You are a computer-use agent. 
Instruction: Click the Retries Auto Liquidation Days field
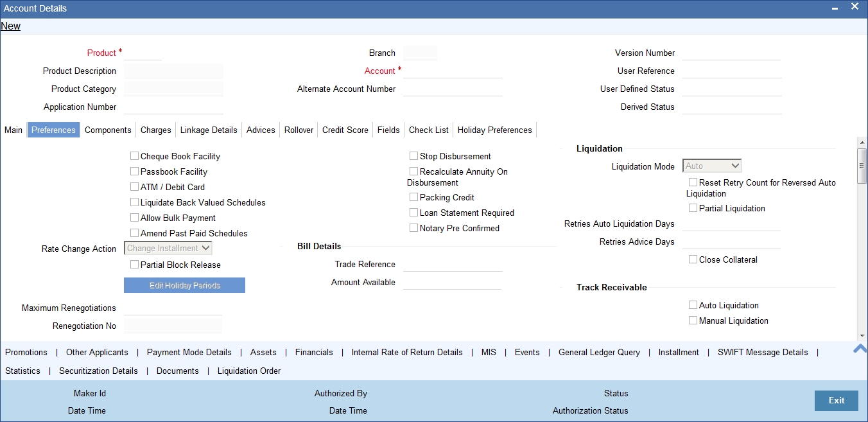731,224
